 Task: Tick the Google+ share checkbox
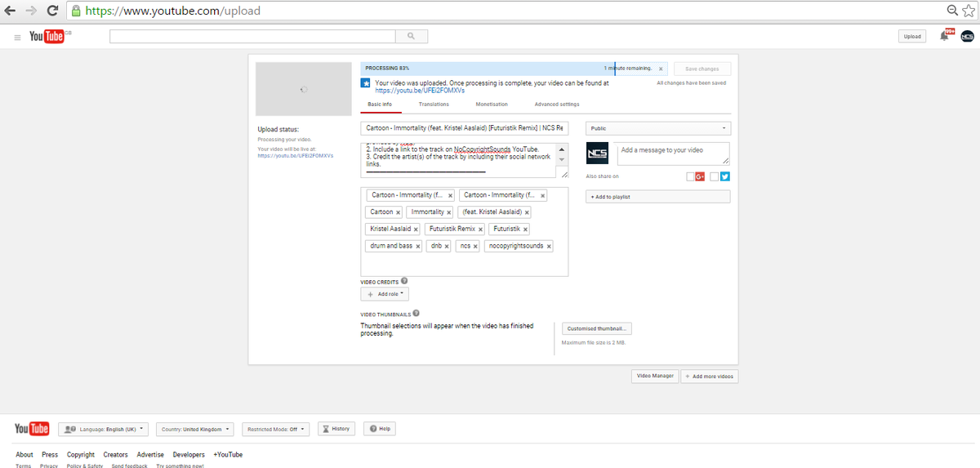[690, 176]
